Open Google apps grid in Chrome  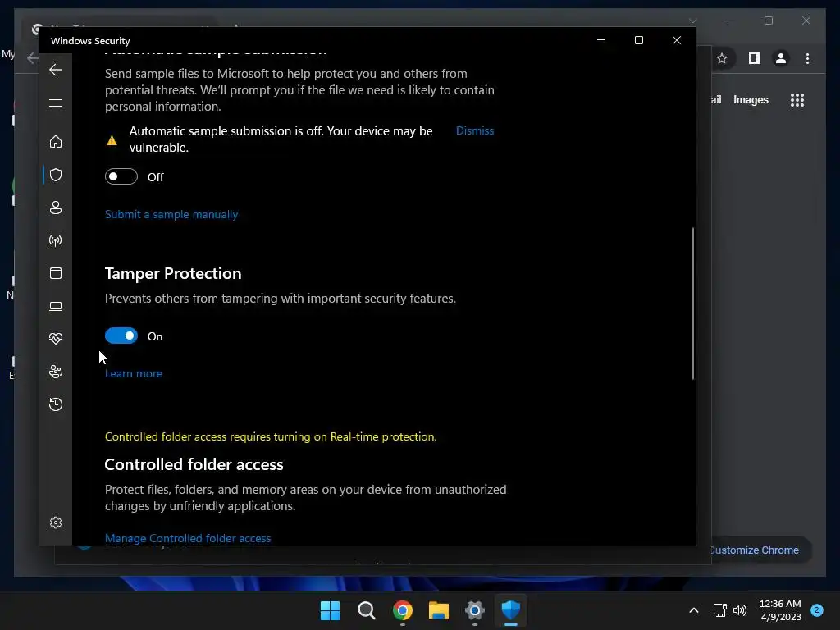click(797, 100)
